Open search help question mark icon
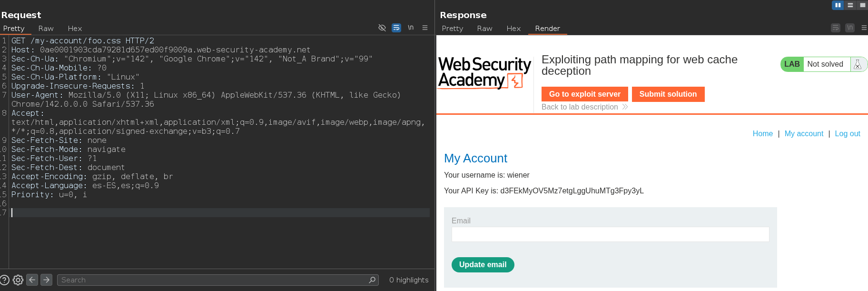868x291 pixels. (x=5, y=280)
